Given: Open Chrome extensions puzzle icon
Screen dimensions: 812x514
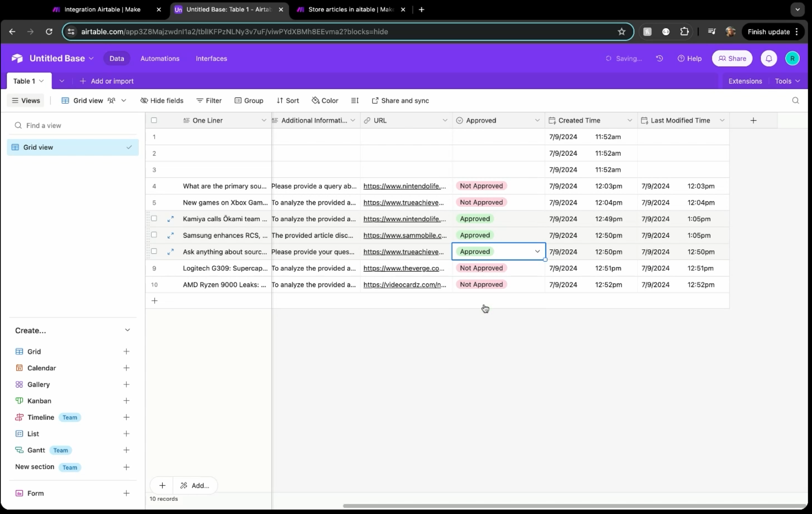Looking at the screenshot, I should point(684,32).
